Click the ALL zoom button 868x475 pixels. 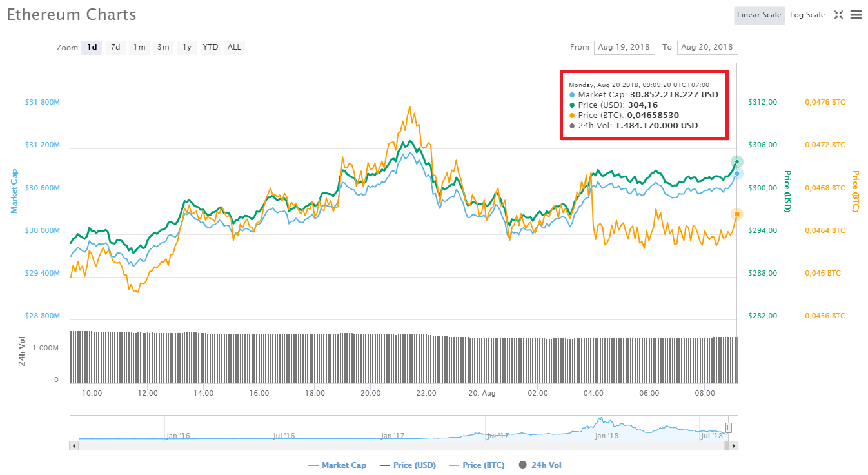point(234,46)
